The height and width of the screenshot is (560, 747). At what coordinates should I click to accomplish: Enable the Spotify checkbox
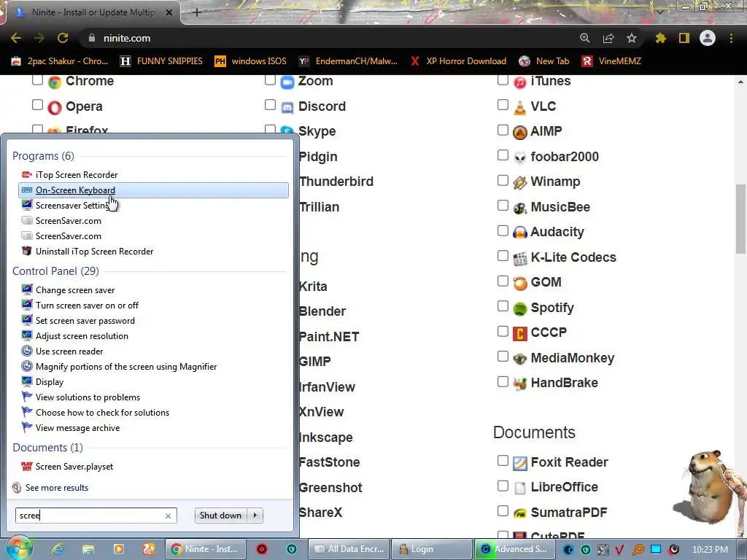(503, 306)
